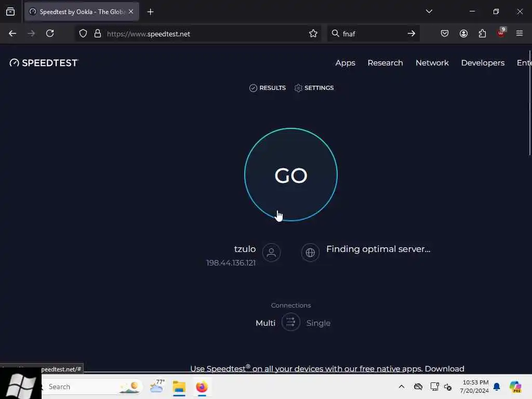Click the page vertical scrollbar
Image resolution: width=532 pixels, height=399 pixels.
(529, 103)
